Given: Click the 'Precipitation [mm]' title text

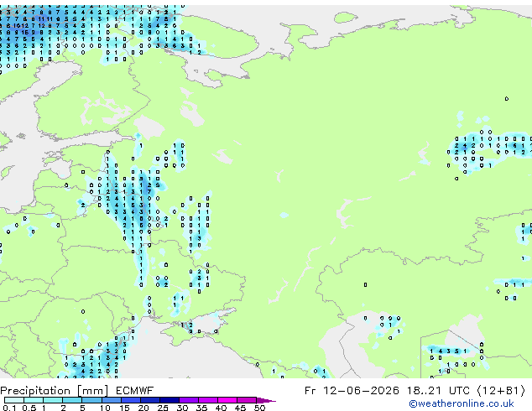Looking at the screenshot, I should (x=55, y=391).
